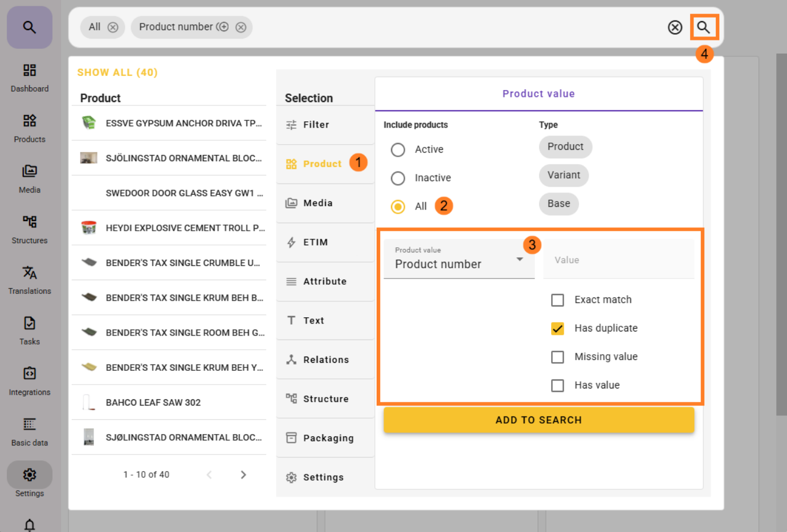Screen dimensions: 787x532
Task: Go to Media in the left sidebar
Action: point(30,178)
